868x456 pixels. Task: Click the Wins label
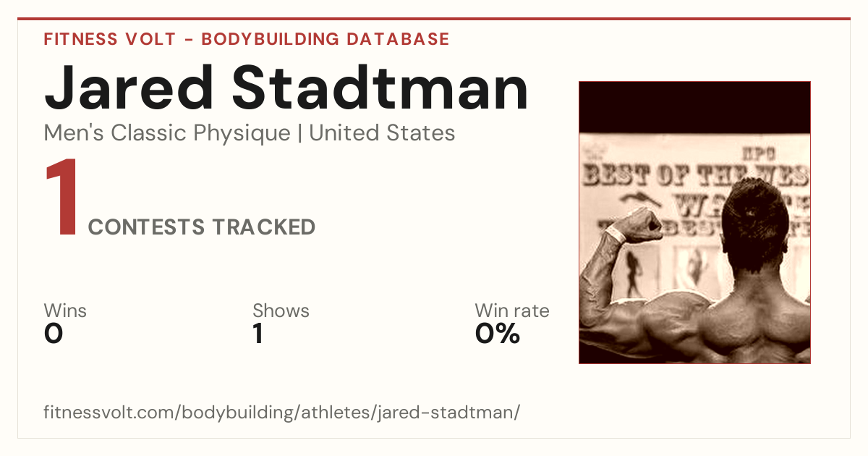(x=65, y=311)
